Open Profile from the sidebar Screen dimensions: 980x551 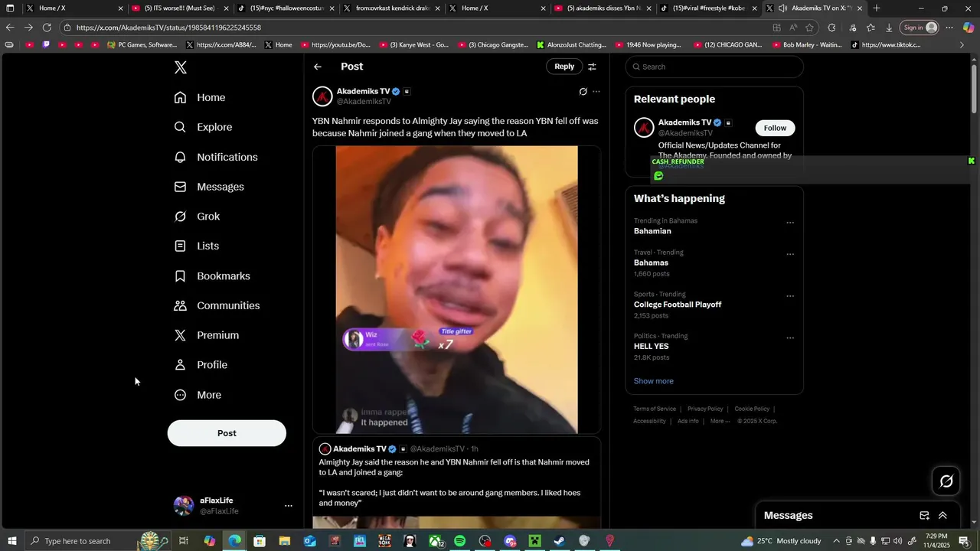tap(201, 365)
